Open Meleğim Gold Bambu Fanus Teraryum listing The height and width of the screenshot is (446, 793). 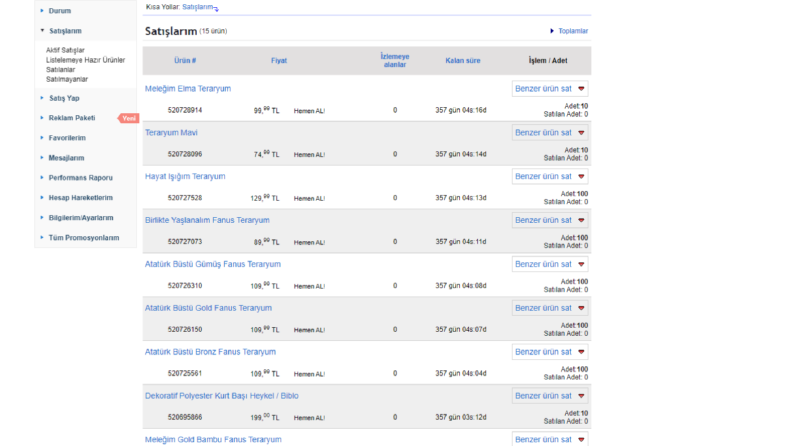pos(213,440)
